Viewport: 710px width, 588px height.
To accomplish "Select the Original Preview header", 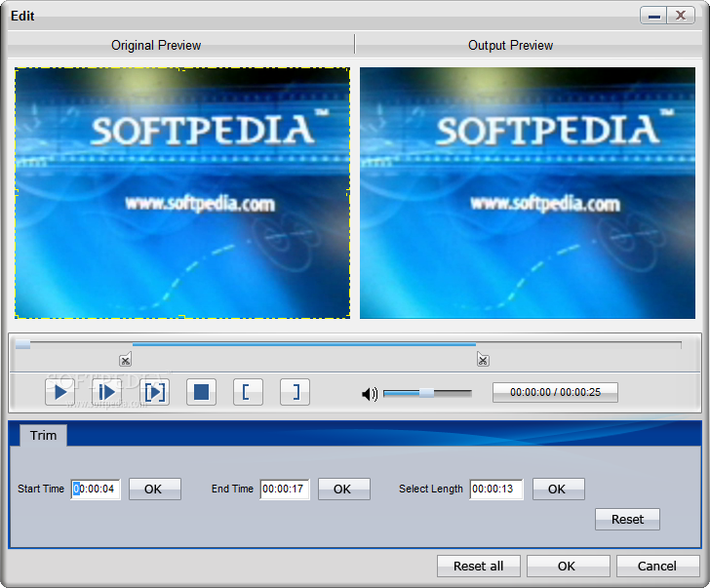I will 156,45.
